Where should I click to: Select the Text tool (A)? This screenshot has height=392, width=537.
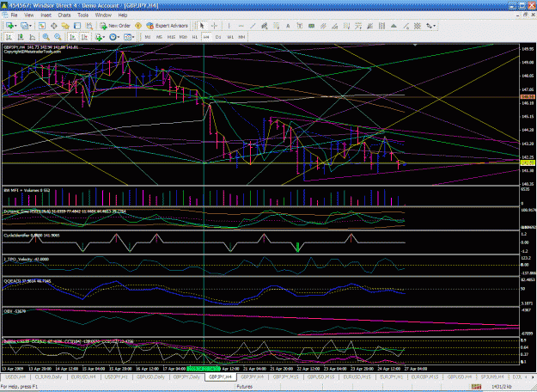[x=288, y=26]
